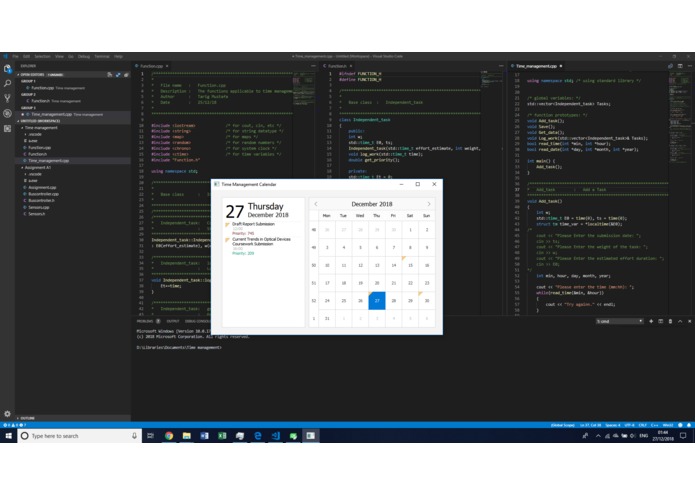Open the Explorer view in the activity bar
Image resolution: width=695 pixels, height=494 pixels.
[x=7, y=69]
